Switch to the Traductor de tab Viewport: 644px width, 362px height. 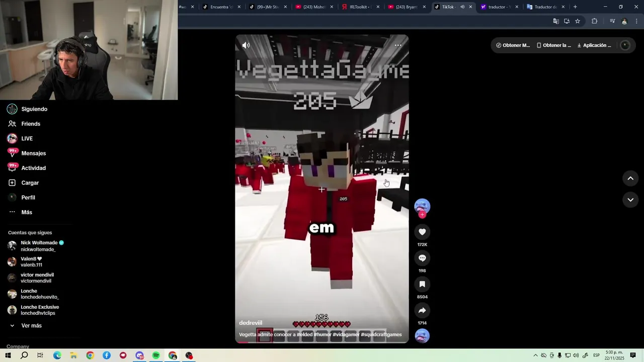click(x=545, y=7)
